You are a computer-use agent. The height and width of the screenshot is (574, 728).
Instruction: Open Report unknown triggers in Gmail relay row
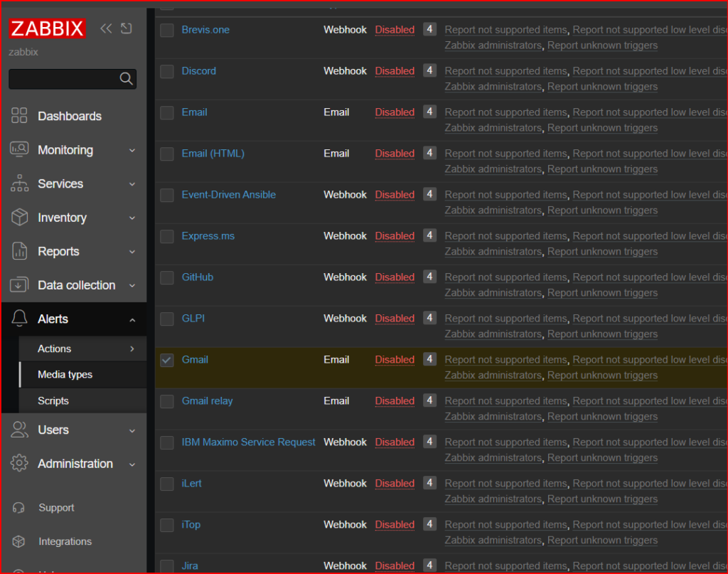[602, 417]
